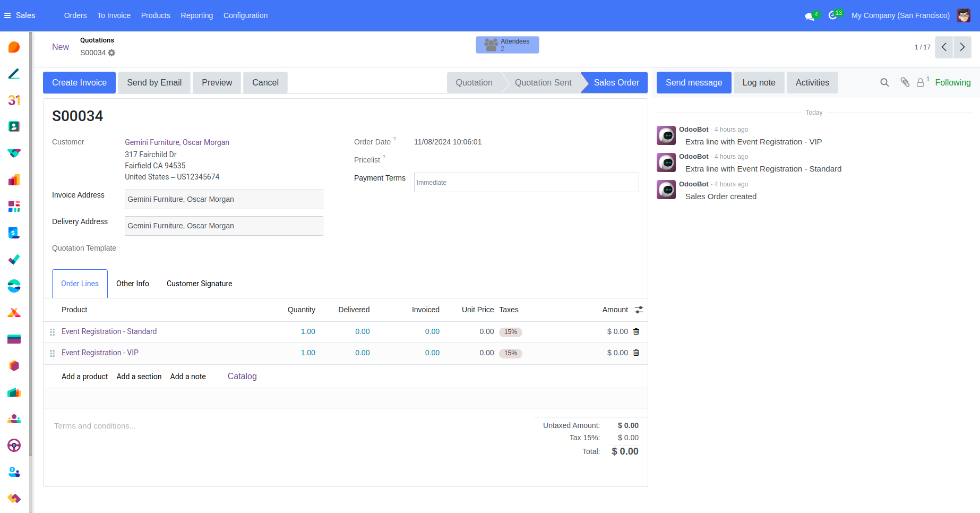Click the Create Invoice button

(x=79, y=82)
